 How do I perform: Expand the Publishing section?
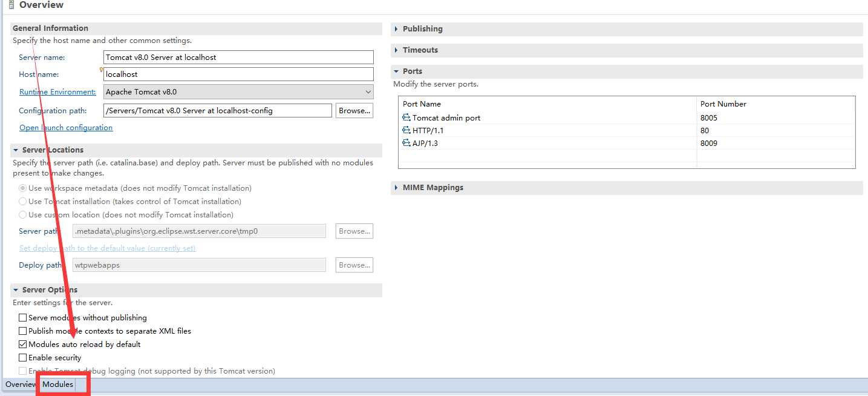click(396, 28)
